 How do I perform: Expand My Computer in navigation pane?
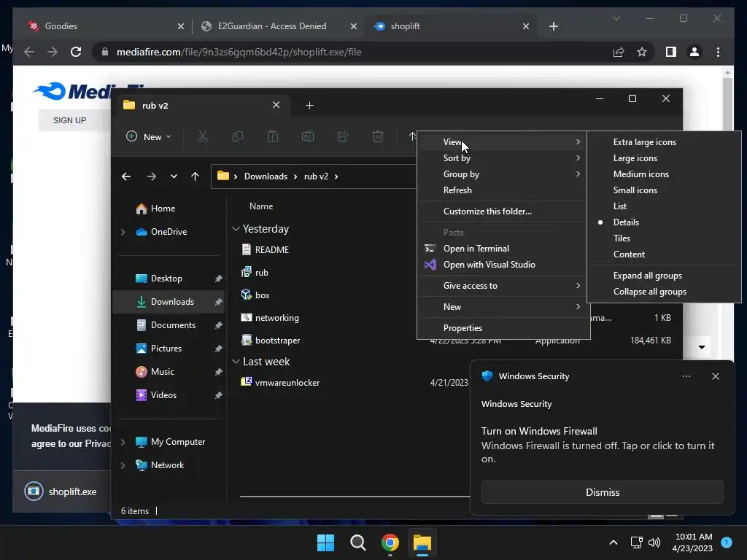coord(123,442)
